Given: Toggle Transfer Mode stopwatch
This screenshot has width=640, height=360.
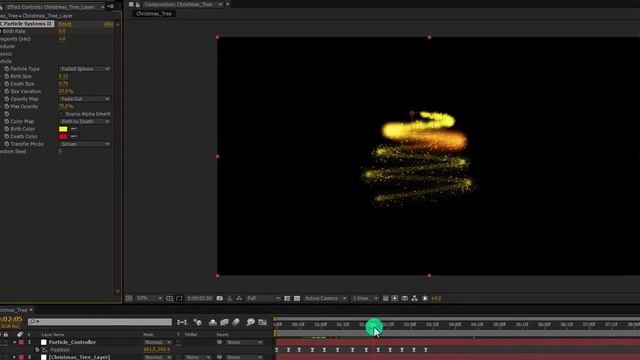Looking at the screenshot, I should click(x=7, y=144).
